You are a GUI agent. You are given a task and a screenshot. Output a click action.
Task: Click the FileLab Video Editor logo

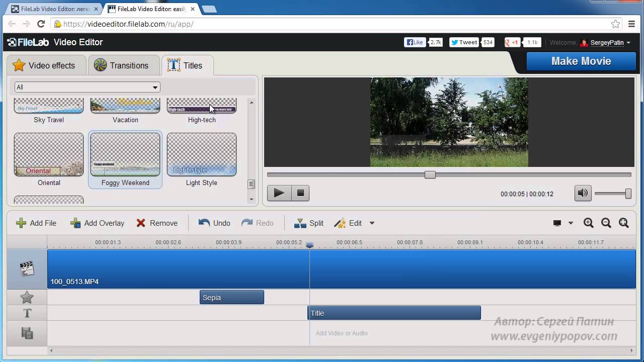tap(55, 42)
